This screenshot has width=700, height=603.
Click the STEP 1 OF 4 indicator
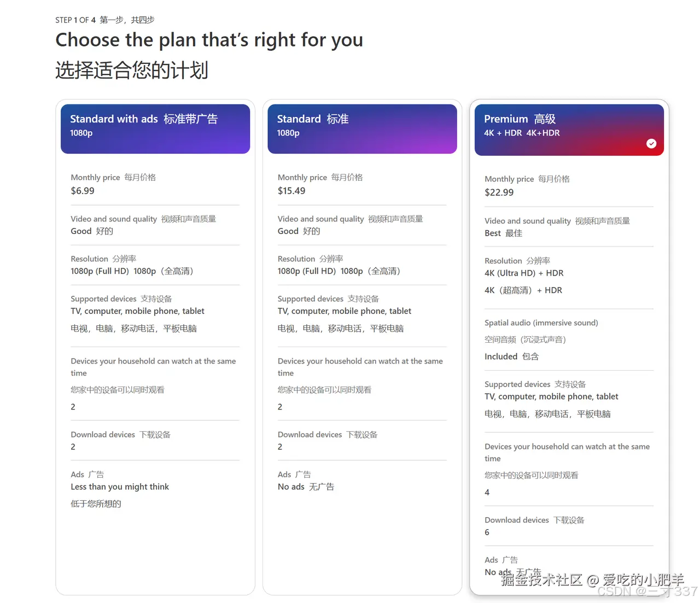coord(75,20)
